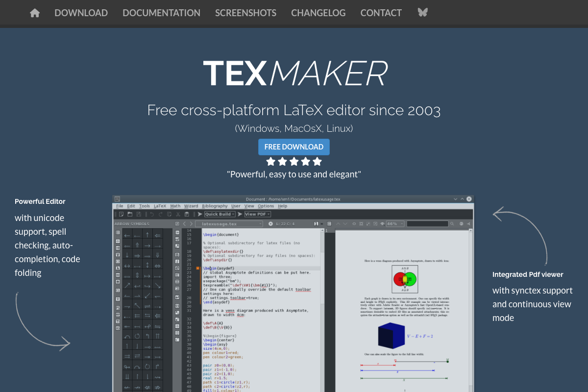Image resolution: width=588 pixels, height=392 pixels.
Task: Expand hidden editor toolbar items chevron
Action: [322, 224]
